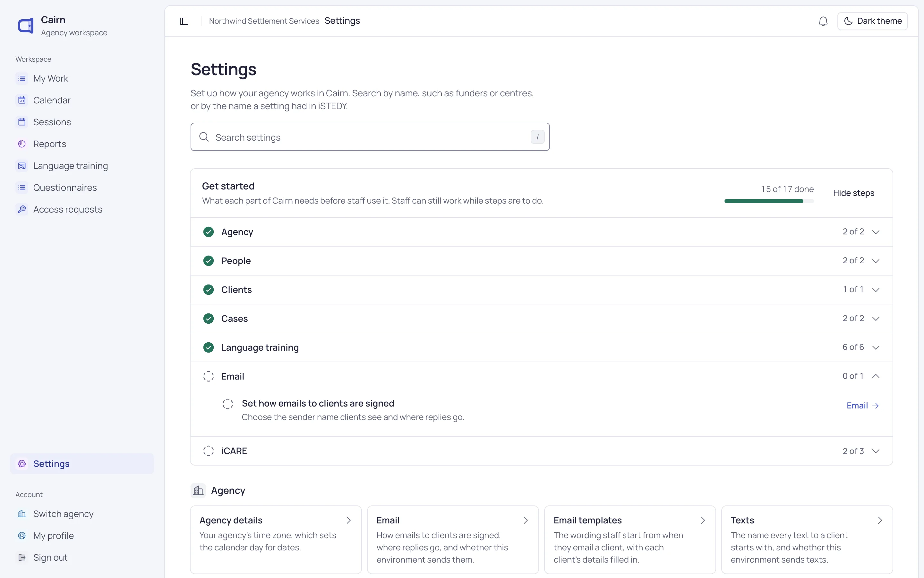Viewport: 924px width, 578px height.
Task: Click the Questionnaires list icon
Action: point(22,187)
